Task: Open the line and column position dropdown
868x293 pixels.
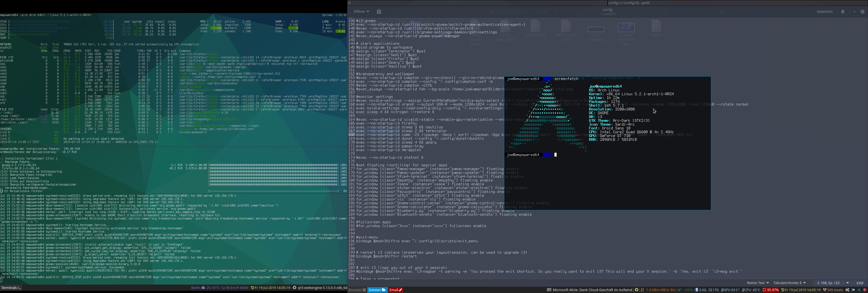Action: point(833,283)
